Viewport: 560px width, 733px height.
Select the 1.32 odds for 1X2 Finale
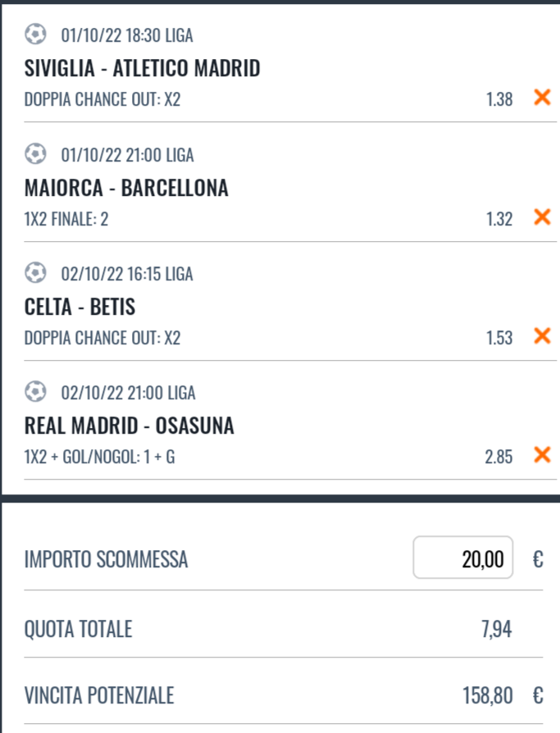click(499, 219)
